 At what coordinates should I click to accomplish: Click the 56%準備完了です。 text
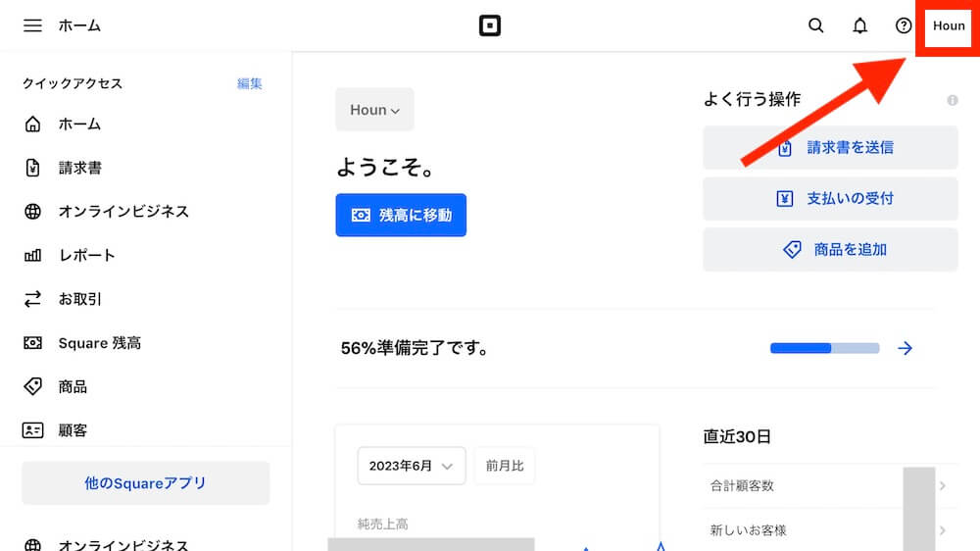pos(415,348)
